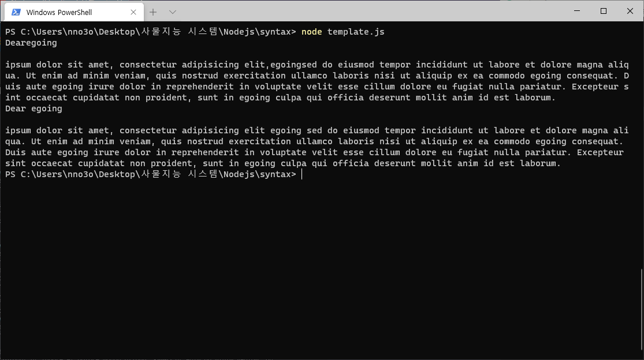This screenshot has width=644, height=360.
Task: Click the line starting 'qua. Ut enim ad minim'
Action: point(314,141)
